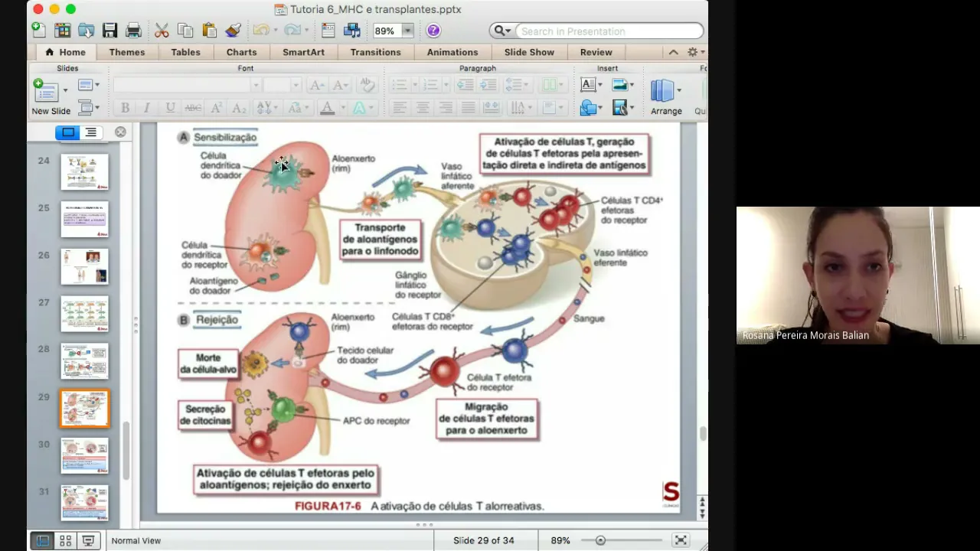The width and height of the screenshot is (980, 551).
Task: Copy selection using the Copy icon
Action: [x=185, y=31]
